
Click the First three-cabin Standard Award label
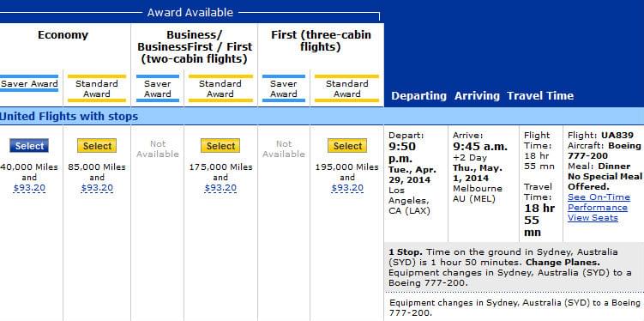point(346,88)
